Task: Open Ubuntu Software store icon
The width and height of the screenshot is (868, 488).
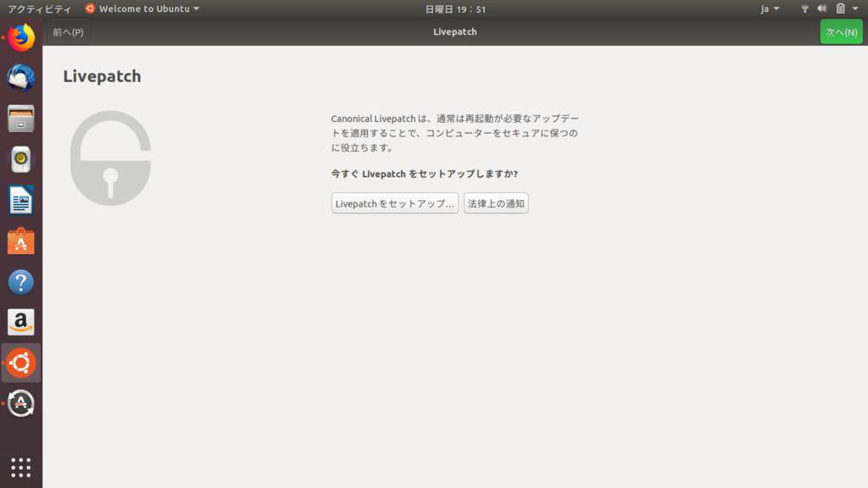Action: 21,241
